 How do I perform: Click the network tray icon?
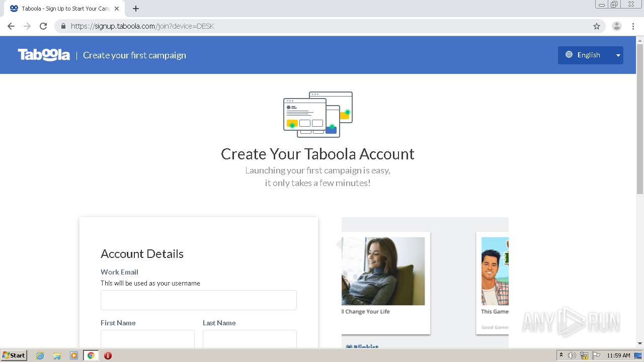pyautogui.click(x=584, y=355)
